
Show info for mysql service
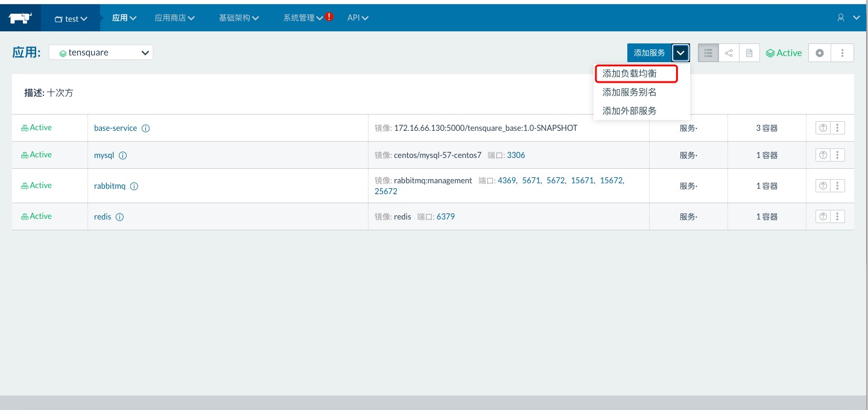click(123, 156)
